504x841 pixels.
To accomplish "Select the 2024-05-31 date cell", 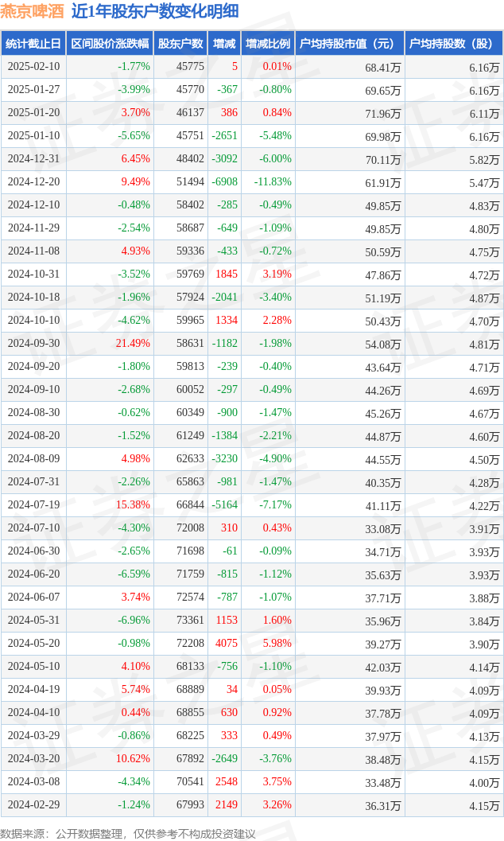I will pos(33,621).
